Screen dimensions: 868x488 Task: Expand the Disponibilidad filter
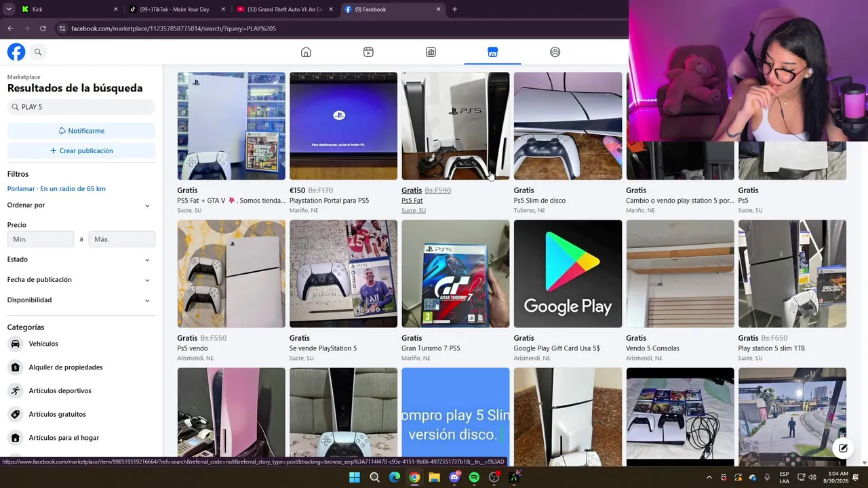[81, 300]
